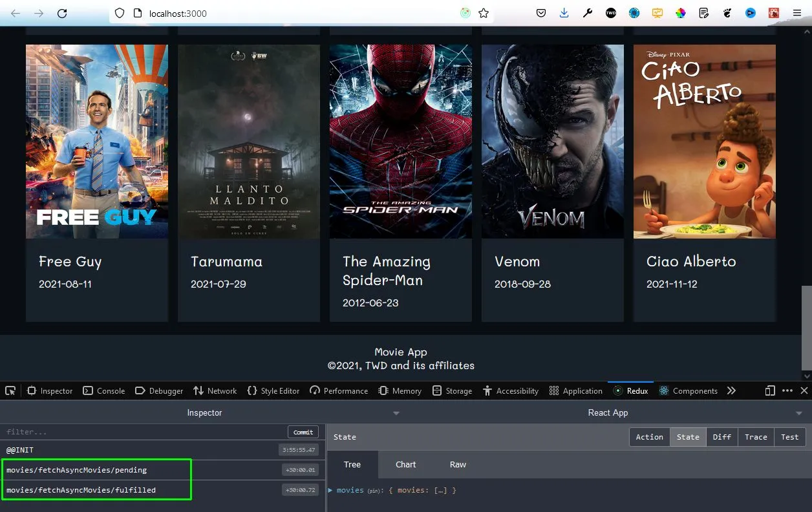The height and width of the screenshot is (512, 812).
Task: Click the black TWD extension icon
Action: (611, 13)
